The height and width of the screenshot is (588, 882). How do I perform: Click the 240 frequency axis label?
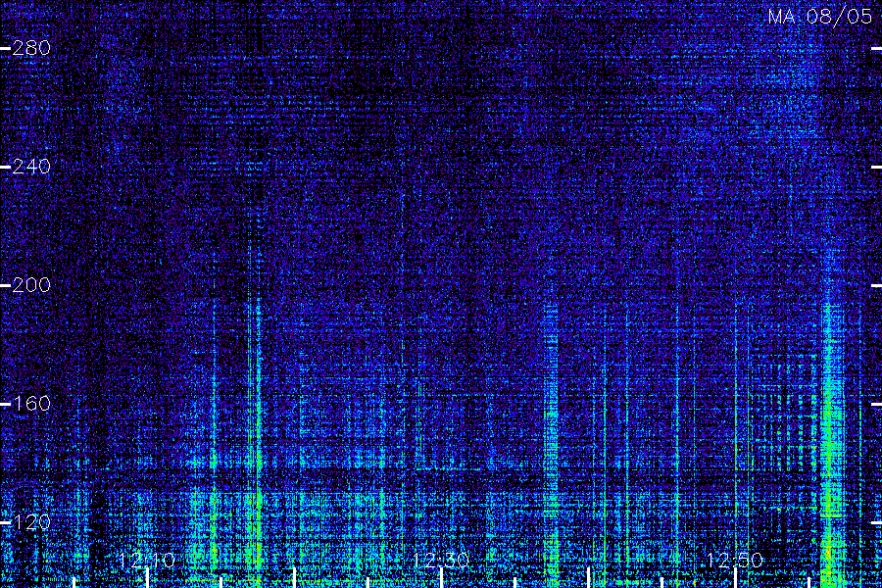click(x=31, y=167)
